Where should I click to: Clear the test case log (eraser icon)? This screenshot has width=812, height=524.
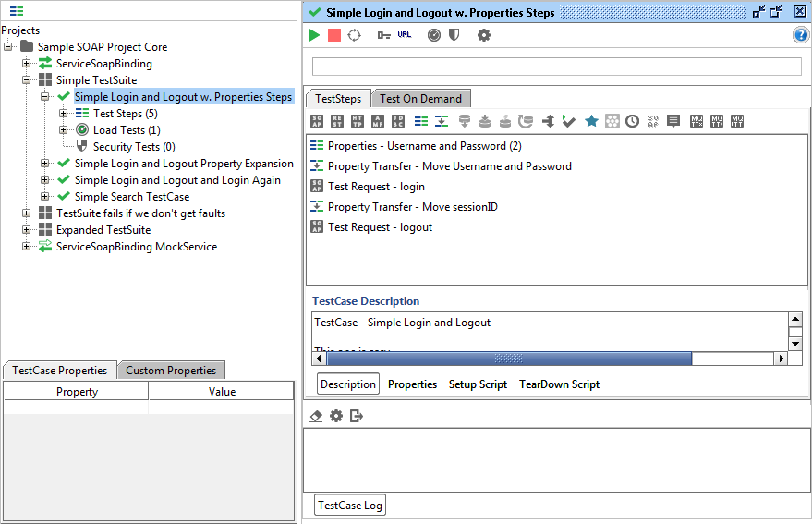pos(316,416)
